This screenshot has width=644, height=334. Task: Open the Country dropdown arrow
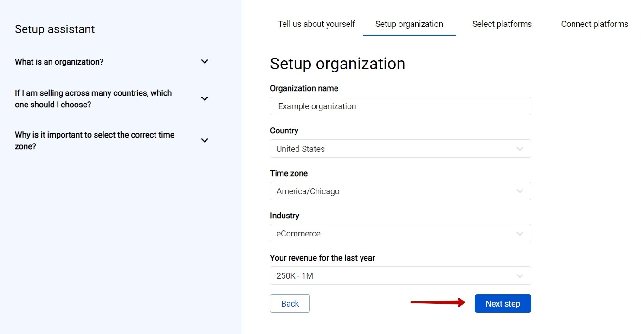click(x=519, y=149)
